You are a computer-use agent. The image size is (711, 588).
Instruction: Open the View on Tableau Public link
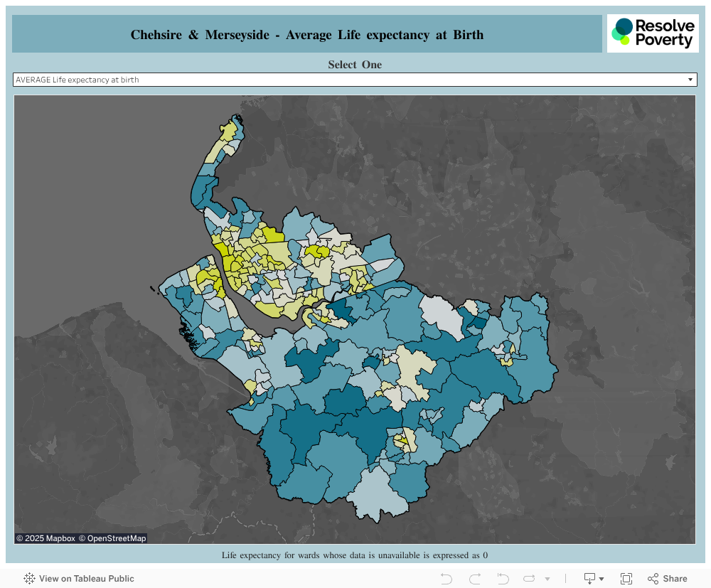coord(87,579)
